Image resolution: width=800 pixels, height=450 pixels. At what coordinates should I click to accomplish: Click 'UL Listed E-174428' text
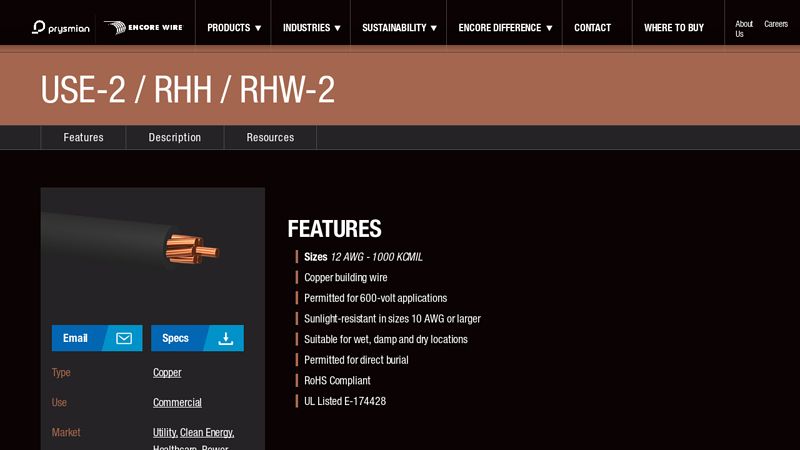point(345,401)
